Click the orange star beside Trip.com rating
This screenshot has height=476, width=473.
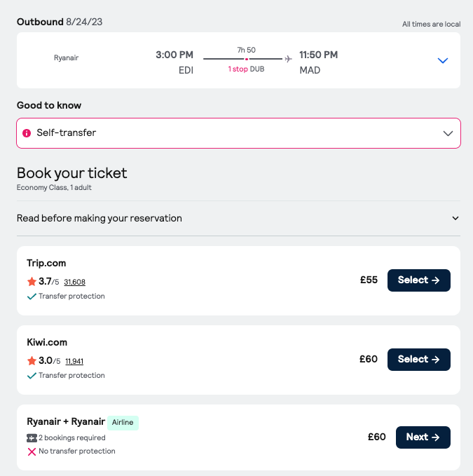tap(32, 281)
